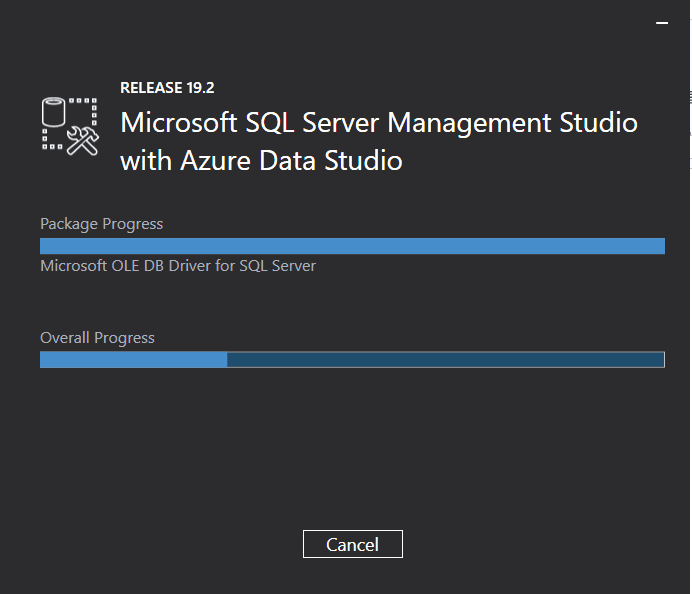
Task: Click the Overall Progress label
Action: 97,338
